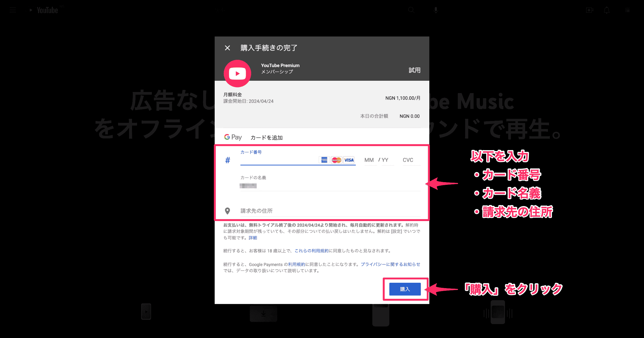Open Google Payments 利用規約 link
Image resolution: width=644 pixels, height=338 pixels.
pos(297,264)
